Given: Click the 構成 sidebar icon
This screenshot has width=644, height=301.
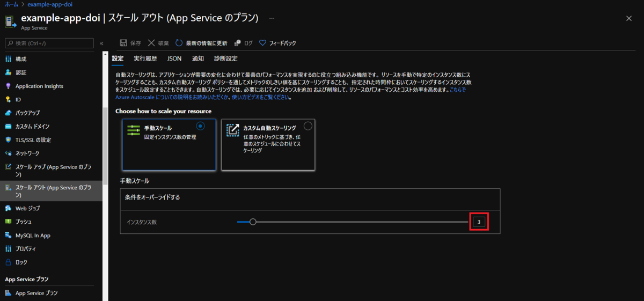Looking at the screenshot, I should coord(8,59).
